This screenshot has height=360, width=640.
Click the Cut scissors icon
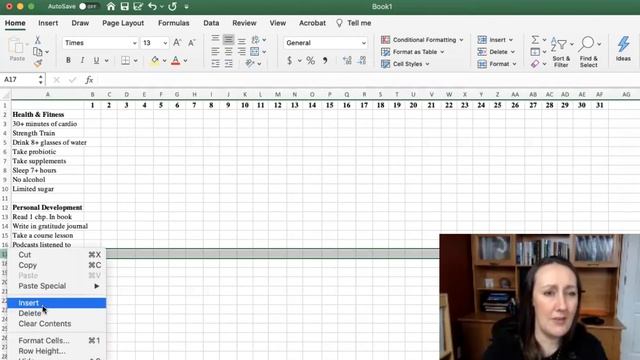tap(38, 40)
